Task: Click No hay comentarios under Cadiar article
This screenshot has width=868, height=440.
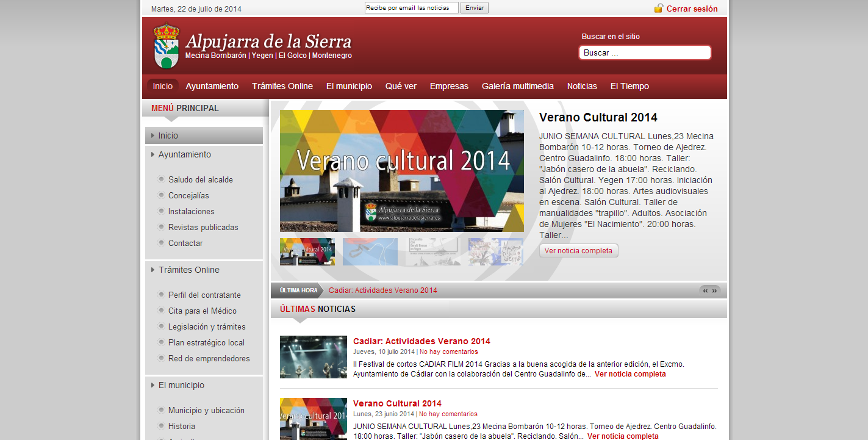Action: tap(449, 352)
